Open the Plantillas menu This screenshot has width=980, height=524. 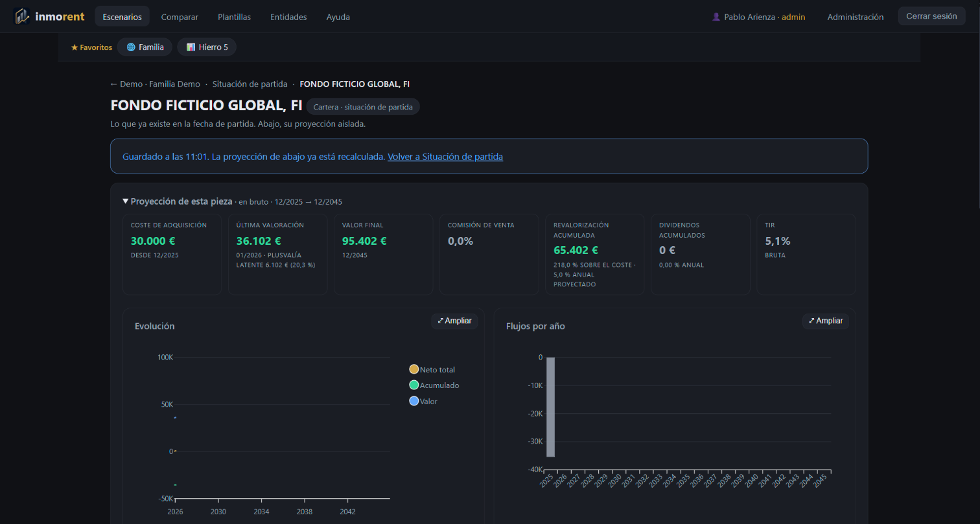(x=235, y=17)
